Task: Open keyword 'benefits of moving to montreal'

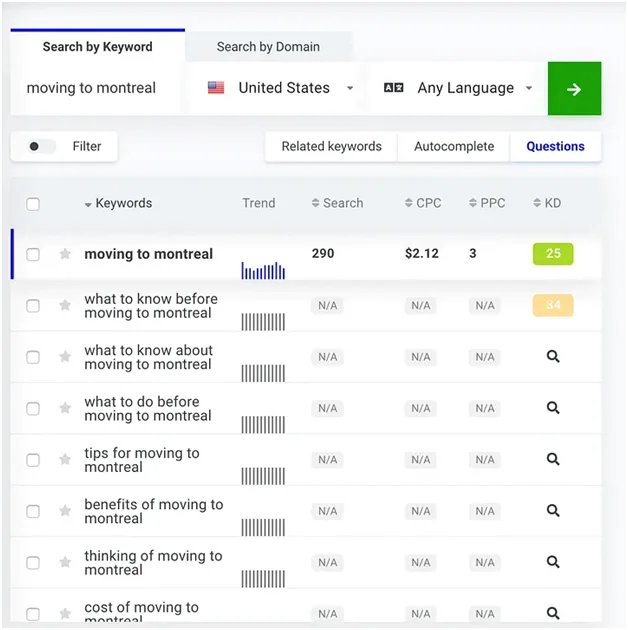Action: click(153, 511)
